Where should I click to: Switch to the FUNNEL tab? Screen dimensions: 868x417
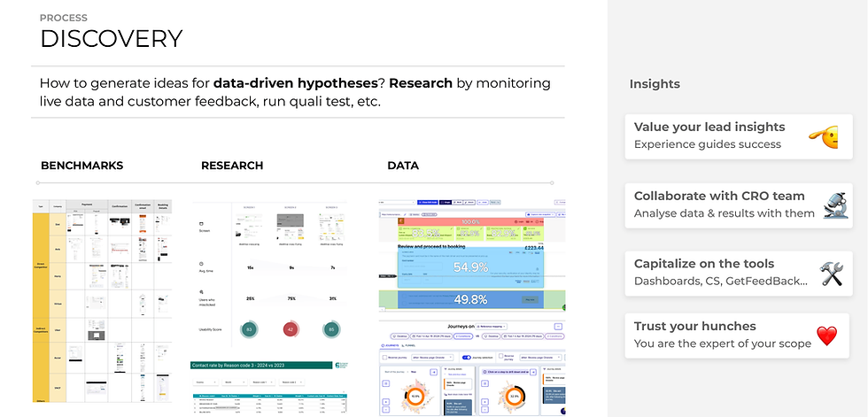pos(410,345)
